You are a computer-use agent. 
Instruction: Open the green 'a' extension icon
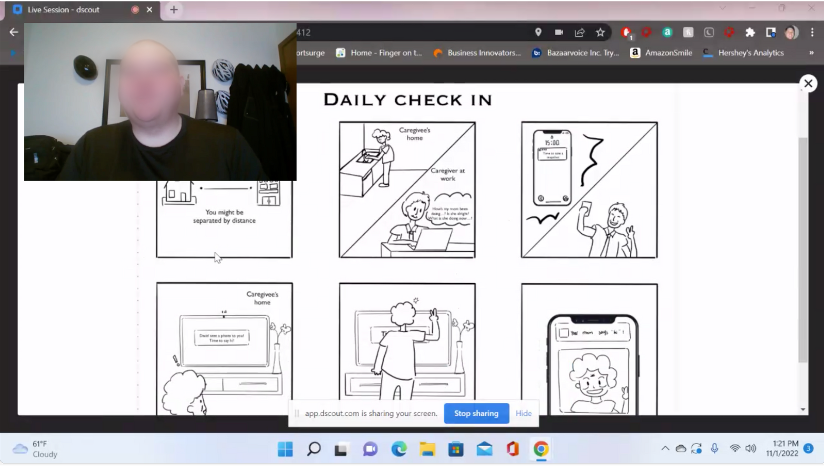click(667, 32)
